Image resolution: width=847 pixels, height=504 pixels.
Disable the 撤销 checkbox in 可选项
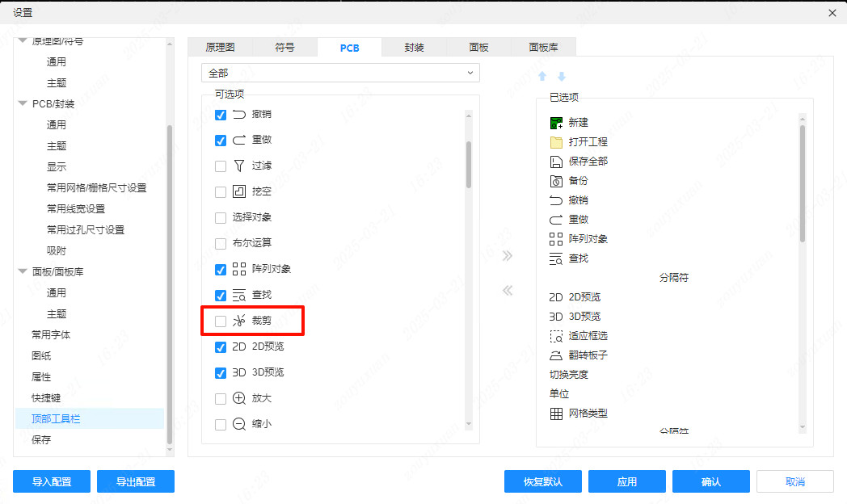point(220,115)
